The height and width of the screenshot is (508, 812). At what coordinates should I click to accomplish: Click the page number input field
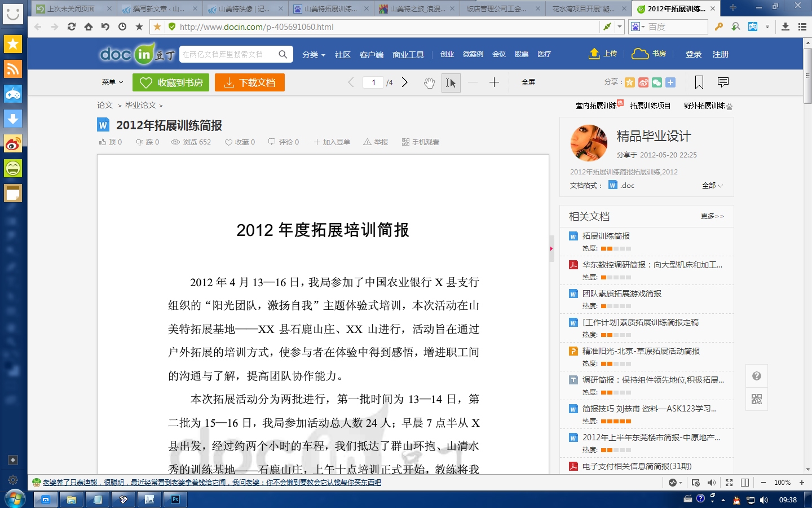tap(373, 82)
